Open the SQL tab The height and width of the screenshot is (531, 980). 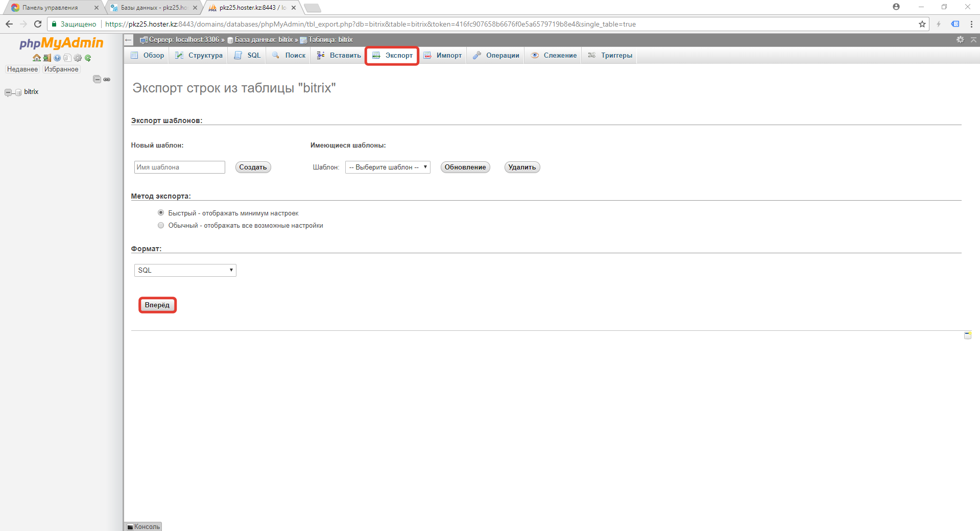pyautogui.click(x=247, y=55)
